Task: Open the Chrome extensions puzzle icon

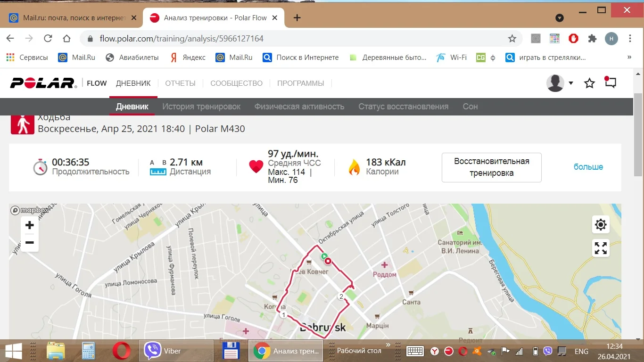Action: (592, 39)
